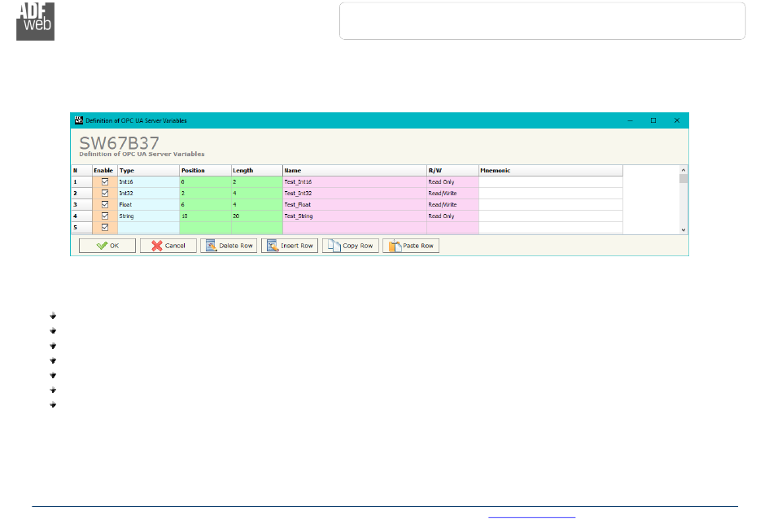Open the Type cell showing Int16
Image resolution: width=773 pixels, height=532 pixels.
pyautogui.click(x=148, y=181)
